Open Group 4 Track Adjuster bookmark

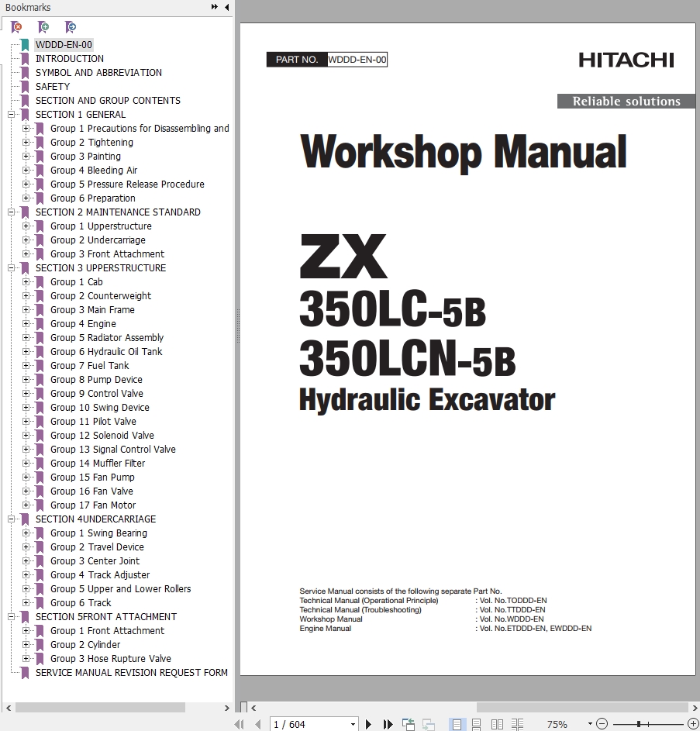[100, 575]
